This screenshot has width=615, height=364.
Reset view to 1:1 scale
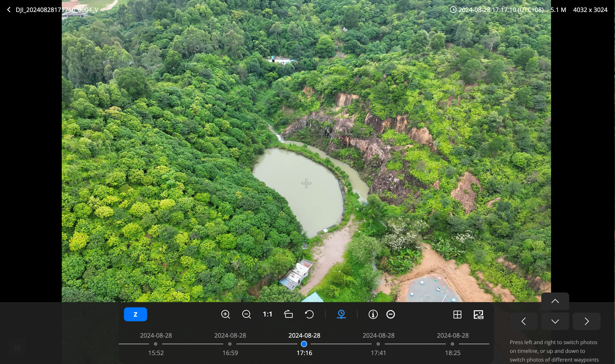point(268,314)
